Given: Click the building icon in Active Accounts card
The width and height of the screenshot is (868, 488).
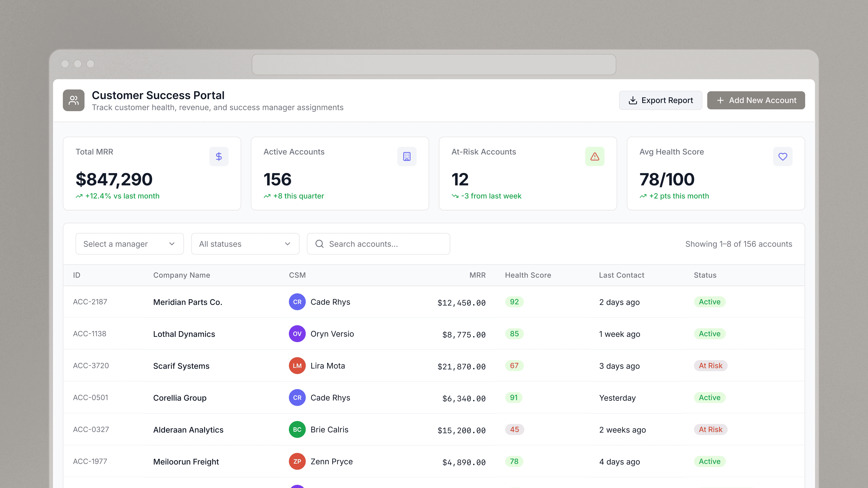Looking at the screenshot, I should click(x=407, y=156).
